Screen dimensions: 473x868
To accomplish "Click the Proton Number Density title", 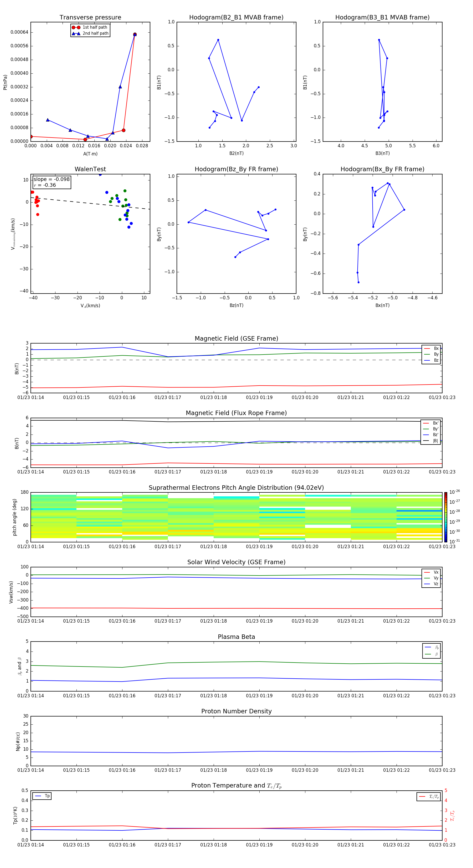I will tap(236, 711).
